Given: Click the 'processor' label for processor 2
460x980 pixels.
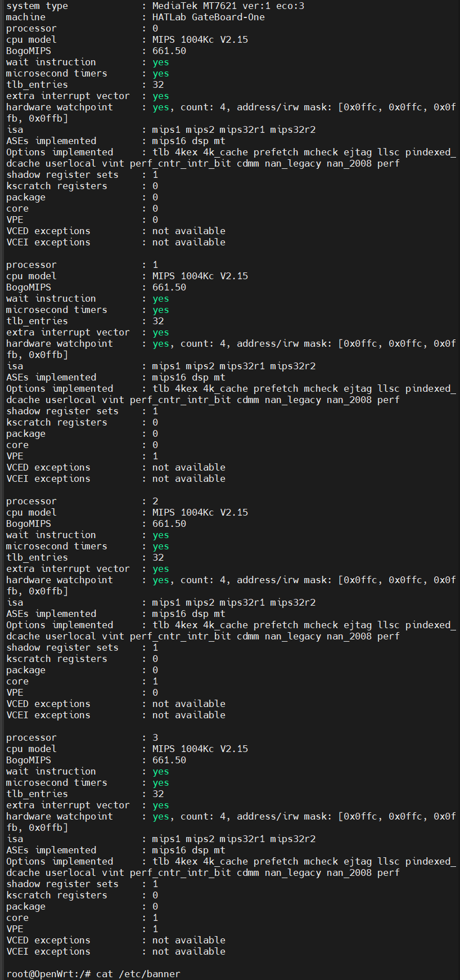Looking at the screenshot, I should coord(31,501).
